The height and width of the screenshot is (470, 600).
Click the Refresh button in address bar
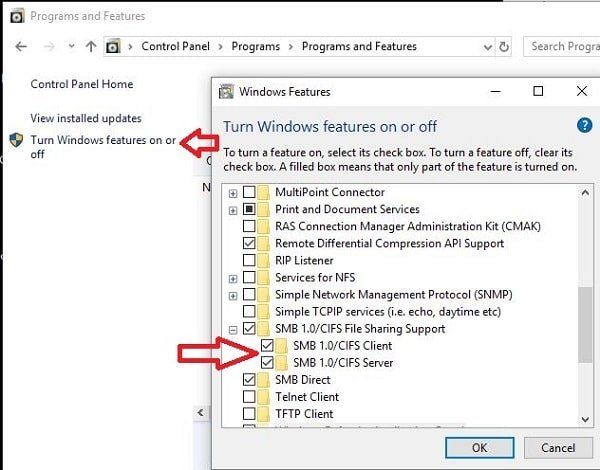point(504,46)
